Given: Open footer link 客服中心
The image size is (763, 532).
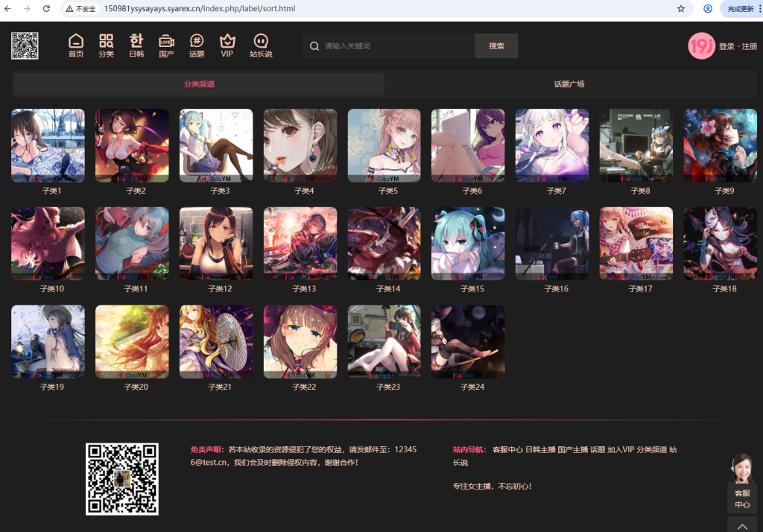Looking at the screenshot, I should [x=507, y=449].
